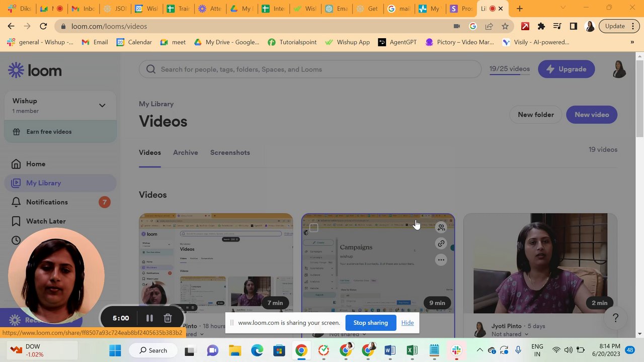Pause the Loom recording
Viewport: 644px width, 362px height.
pyautogui.click(x=149, y=318)
